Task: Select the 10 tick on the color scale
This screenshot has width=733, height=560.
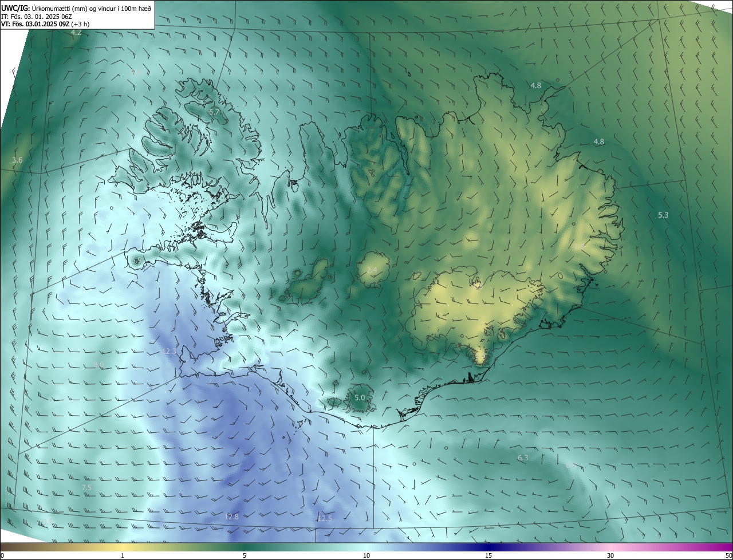Action: pyautogui.click(x=366, y=555)
